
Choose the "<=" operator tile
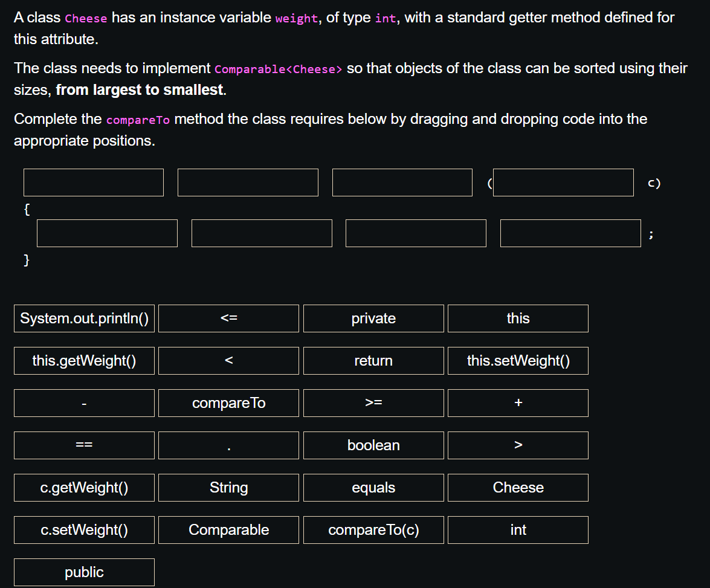228,318
